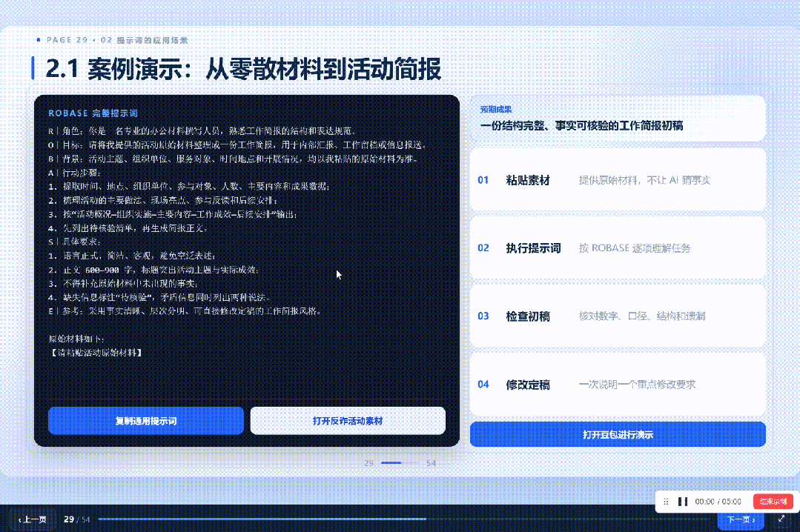800x532 pixels.
Task: Click the slide title 2.1 案例演示
Action: tap(243, 69)
